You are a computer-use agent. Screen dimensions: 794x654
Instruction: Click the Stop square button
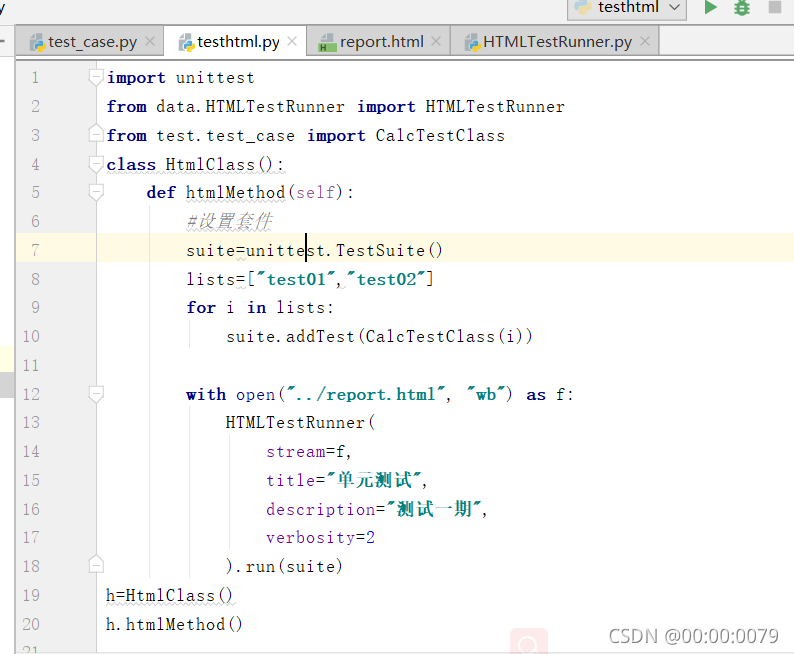(775, 7)
